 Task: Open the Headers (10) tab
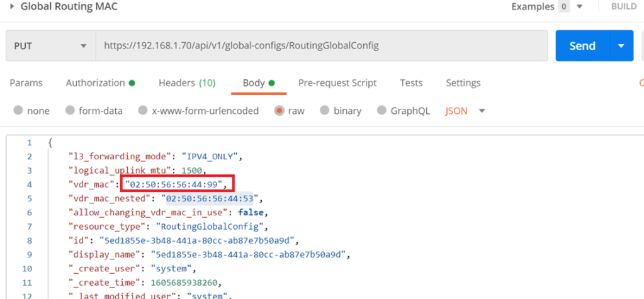[x=186, y=83]
